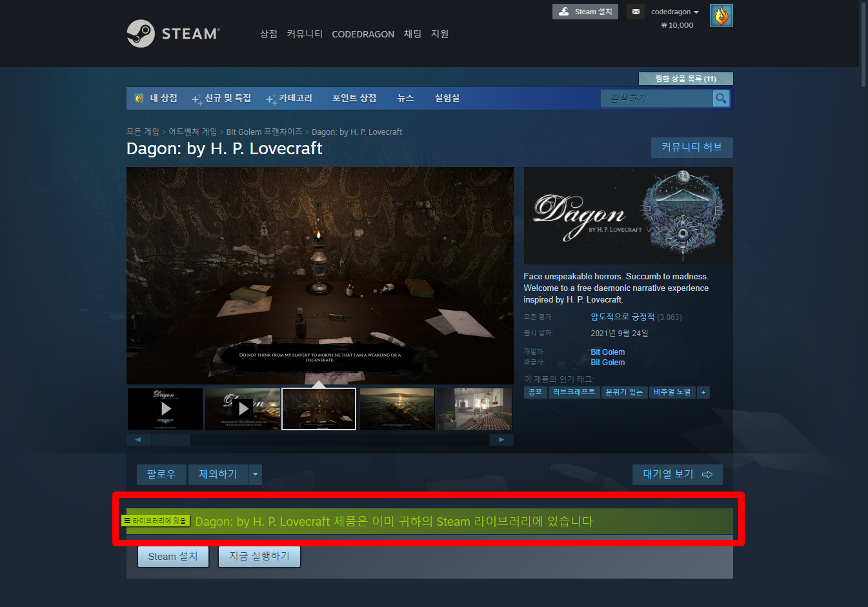Click the 라이브러리에 있음 badge
Image resolution: width=868 pixels, height=607 pixels.
click(156, 521)
